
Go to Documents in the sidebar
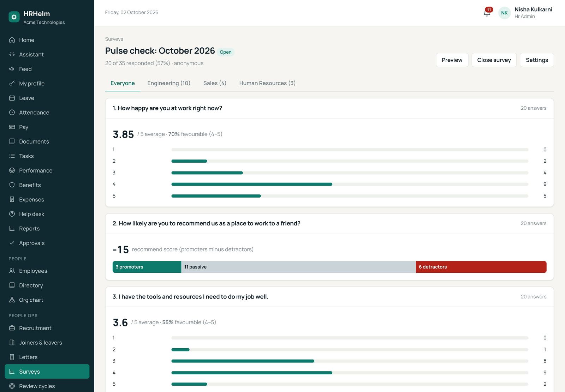tap(47, 141)
